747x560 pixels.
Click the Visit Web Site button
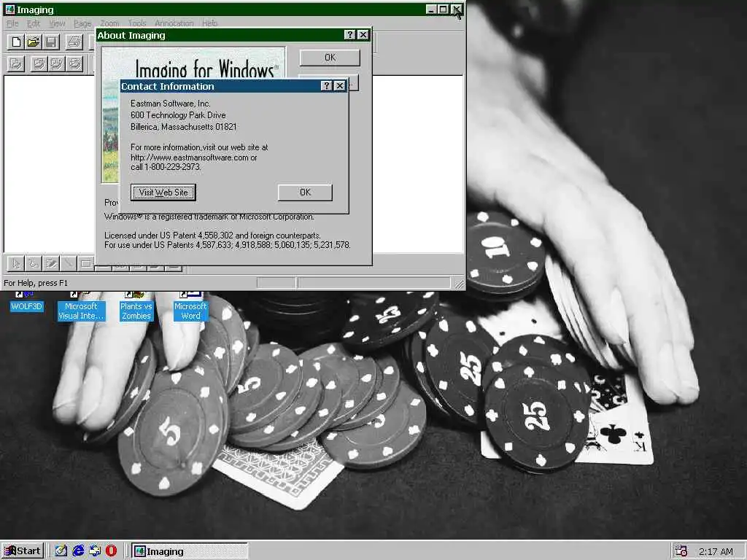163,192
